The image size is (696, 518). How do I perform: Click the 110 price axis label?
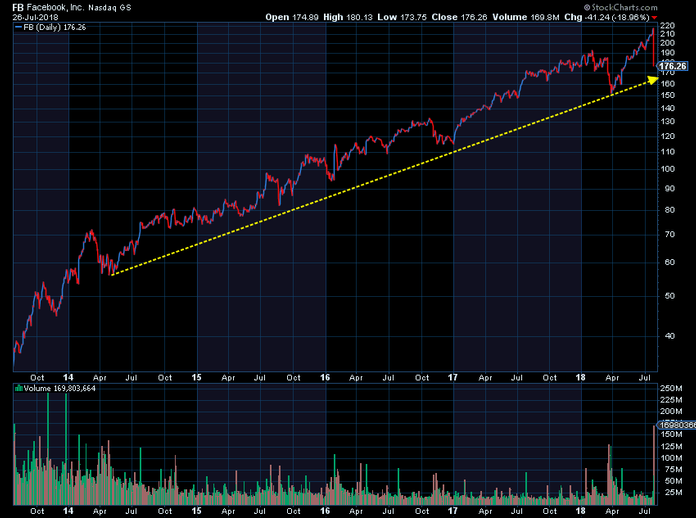click(x=668, y=152)
